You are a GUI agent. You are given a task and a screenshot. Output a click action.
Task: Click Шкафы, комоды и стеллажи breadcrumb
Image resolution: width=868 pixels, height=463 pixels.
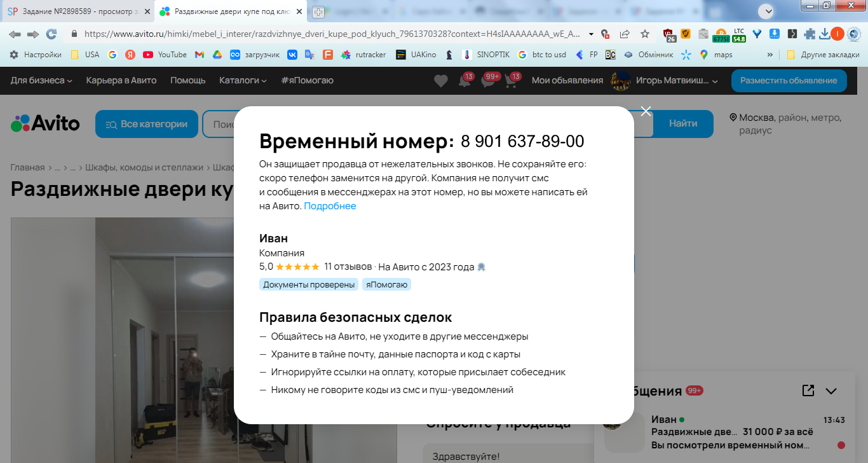144,167
